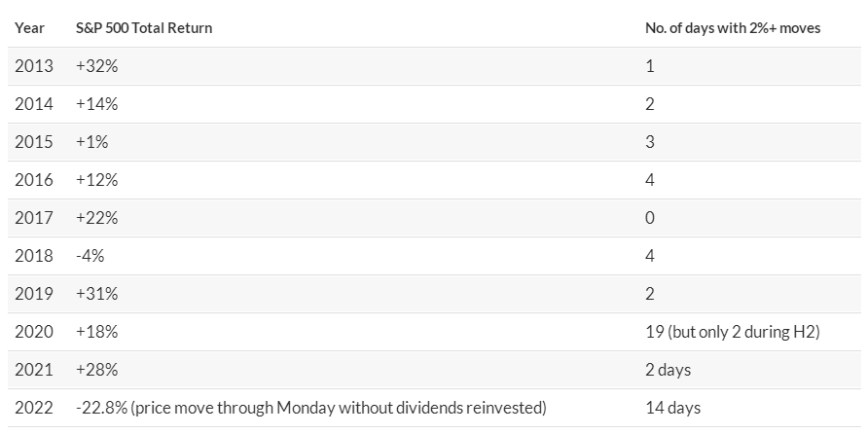Select the +28% return cell
This screenshot has width=868, height=434.
pyautogui.click(x=96, y=370)
